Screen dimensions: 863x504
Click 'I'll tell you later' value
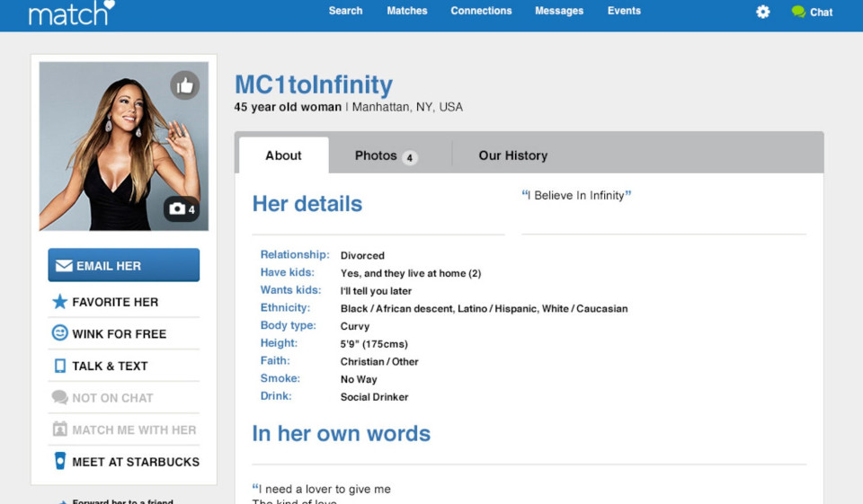(x=376, y=290)
